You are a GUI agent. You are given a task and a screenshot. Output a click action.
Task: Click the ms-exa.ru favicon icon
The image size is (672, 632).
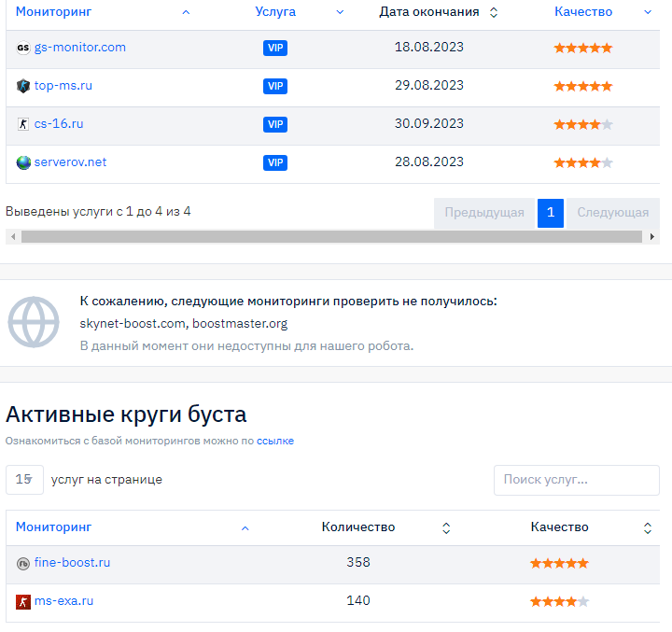pyautogui.click(x=23, y=601)
